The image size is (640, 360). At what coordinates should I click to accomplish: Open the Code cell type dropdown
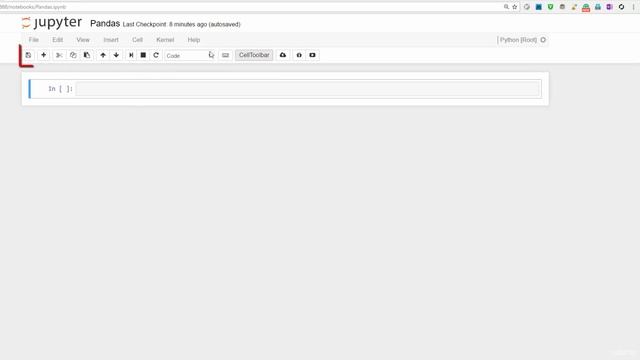[190, 56]
